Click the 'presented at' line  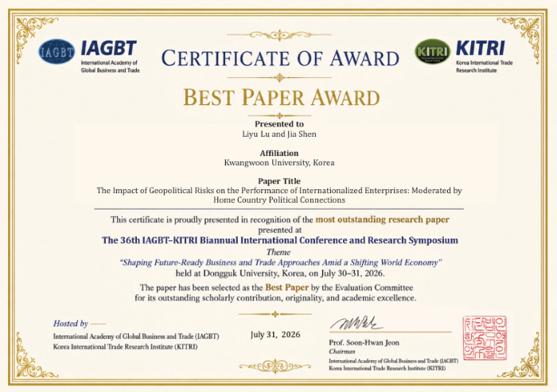click(x=279, y=230)
